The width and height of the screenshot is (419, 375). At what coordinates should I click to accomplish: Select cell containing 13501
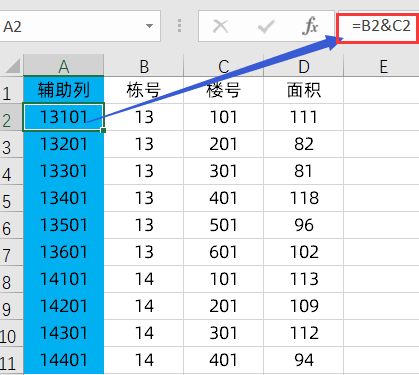(64, 225)
